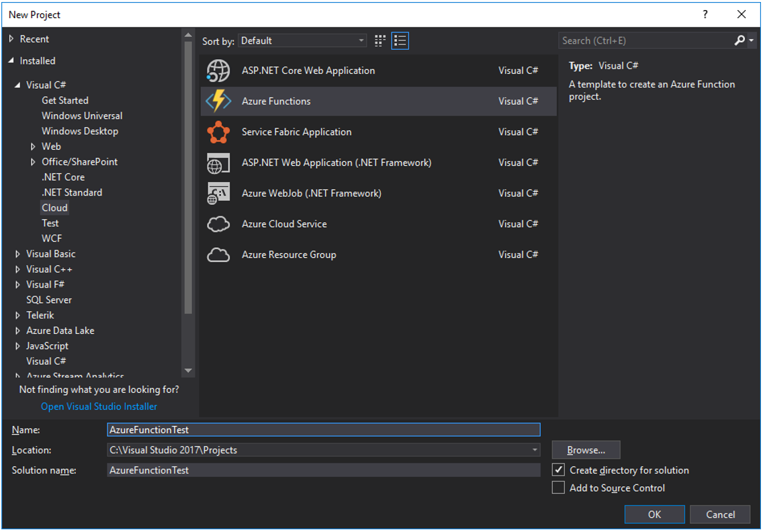
Task: Check Add to Source Control
Action: pyautogui.click(x=558, y=487)
